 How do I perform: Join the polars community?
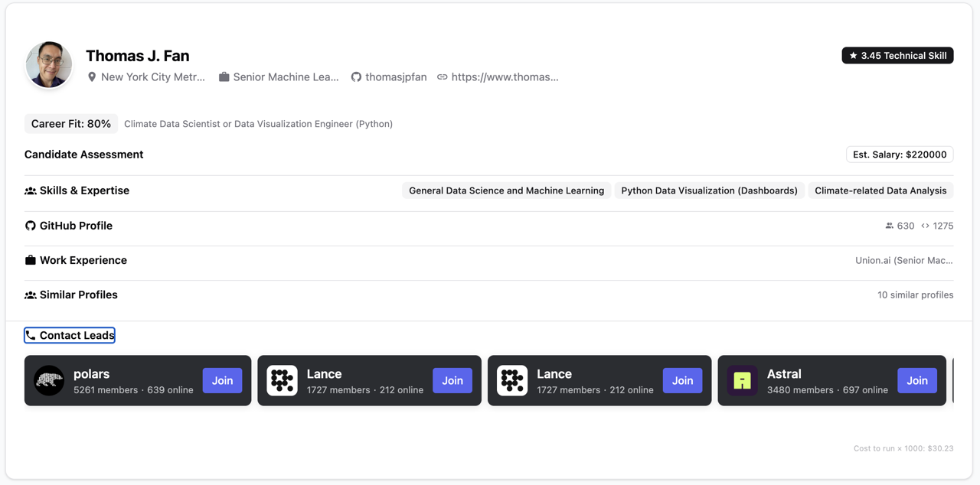click(222, 380)
